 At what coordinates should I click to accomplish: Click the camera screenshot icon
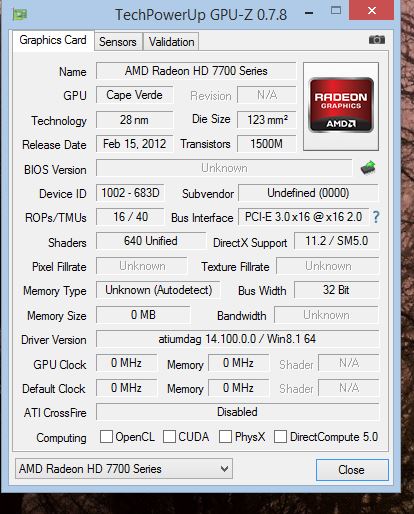(x=377, y=40)
